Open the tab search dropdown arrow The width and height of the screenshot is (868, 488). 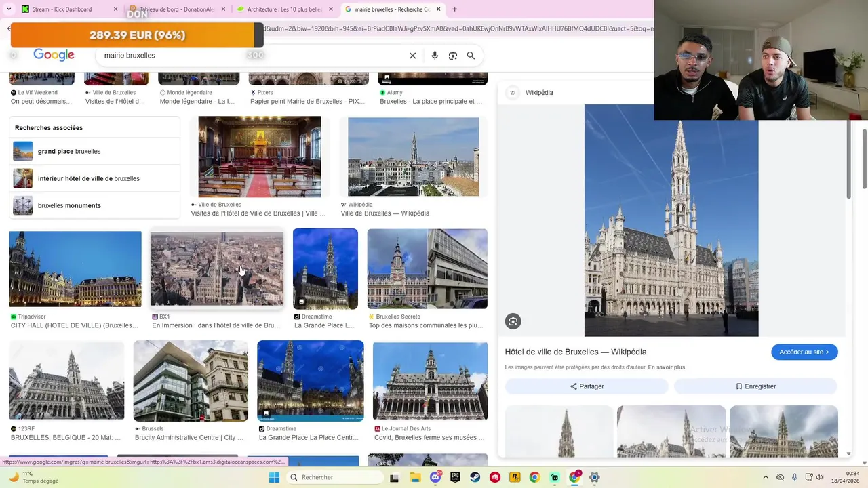[x=9, y=9]
